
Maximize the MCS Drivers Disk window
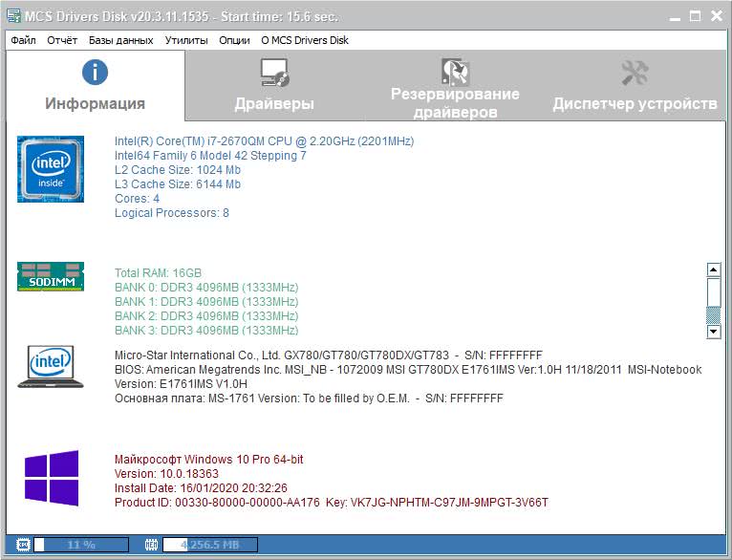(x=695, y=17)
